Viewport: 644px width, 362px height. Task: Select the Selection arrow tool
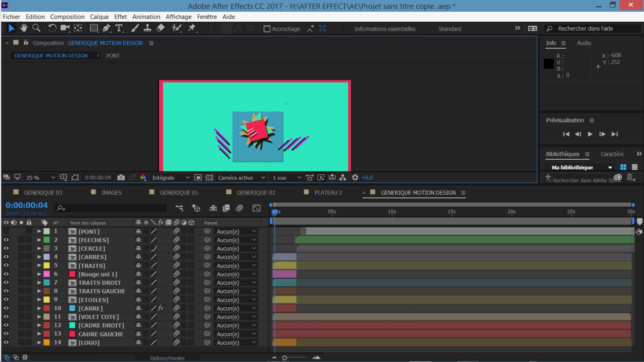tap(11, 28)
